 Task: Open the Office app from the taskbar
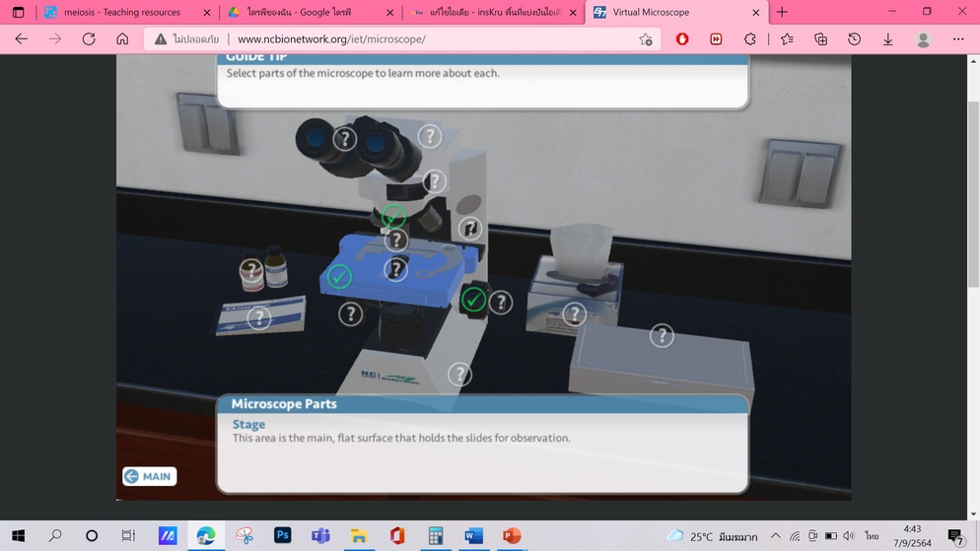397,535
